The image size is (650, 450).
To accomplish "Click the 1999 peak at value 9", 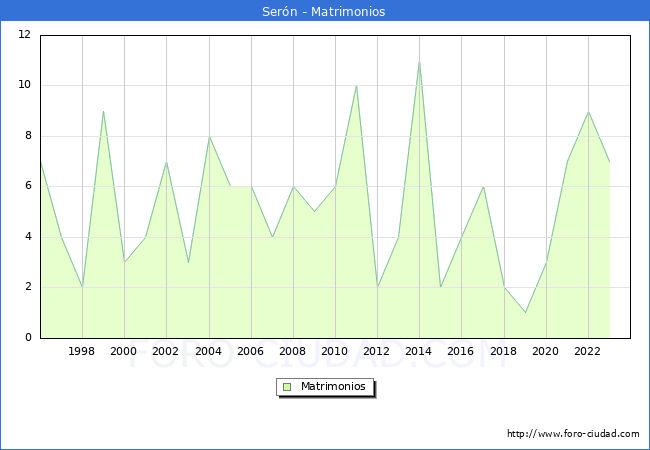I will pyautogui.click(x=103, y=111).
